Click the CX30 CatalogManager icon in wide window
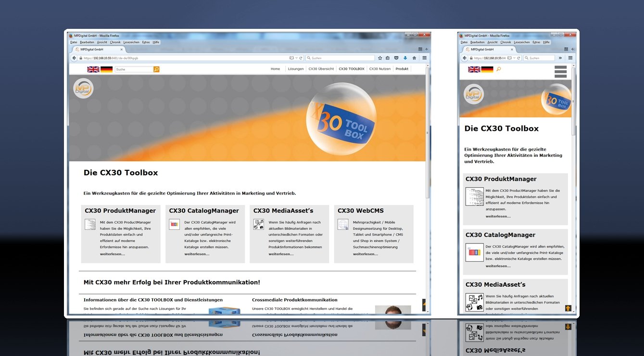 coord(175,224)
